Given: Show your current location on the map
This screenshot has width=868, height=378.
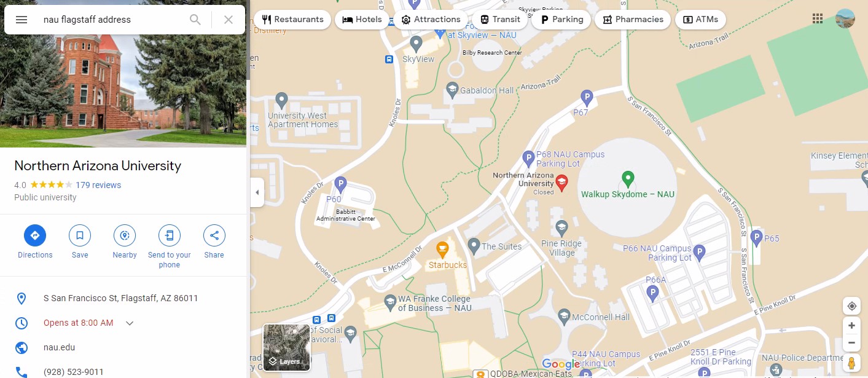Looking at the screenshot, I should click(851, 306).
